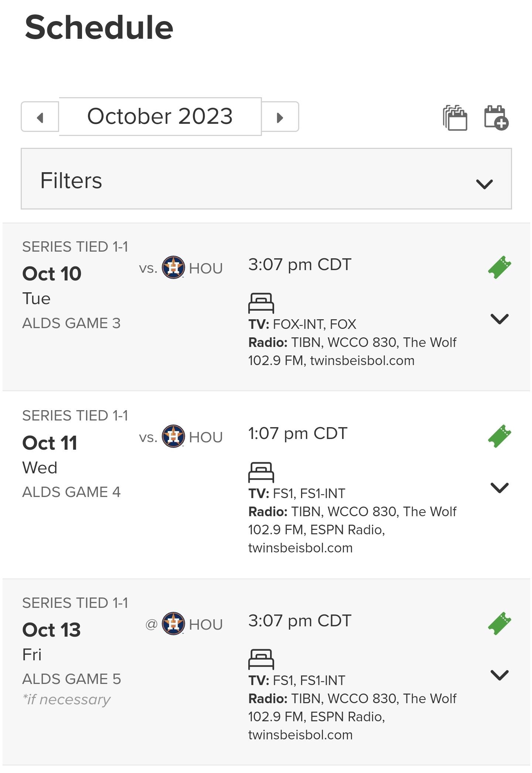Expand Oct 13 ALDS Game 5 details
Viewport: 532px width, 773px height.
499,675
